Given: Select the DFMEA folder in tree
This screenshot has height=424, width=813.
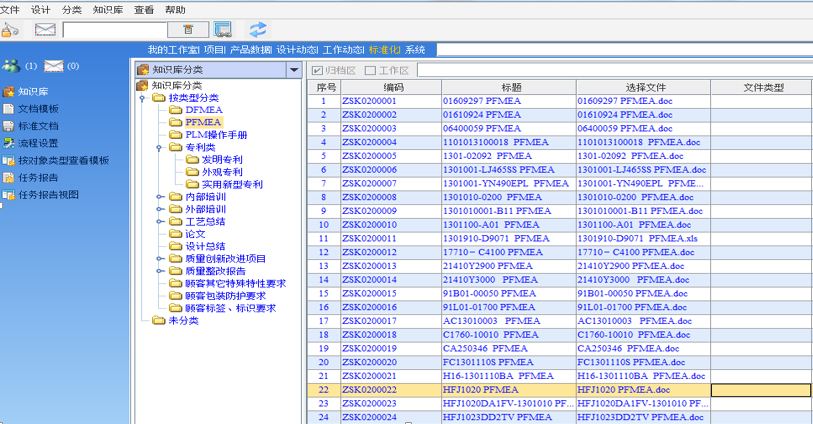Looking at the screenshot, I should (x=204, y=110).
